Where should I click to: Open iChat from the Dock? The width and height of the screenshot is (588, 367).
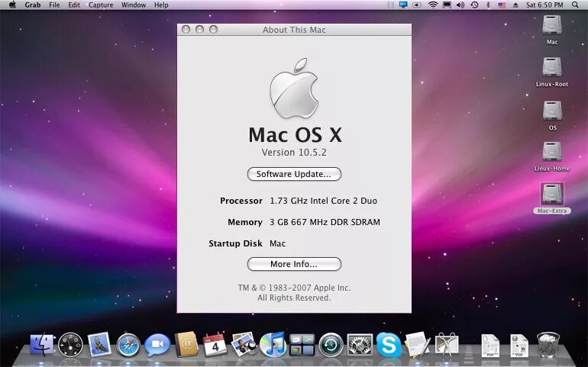tap(157, 345)
